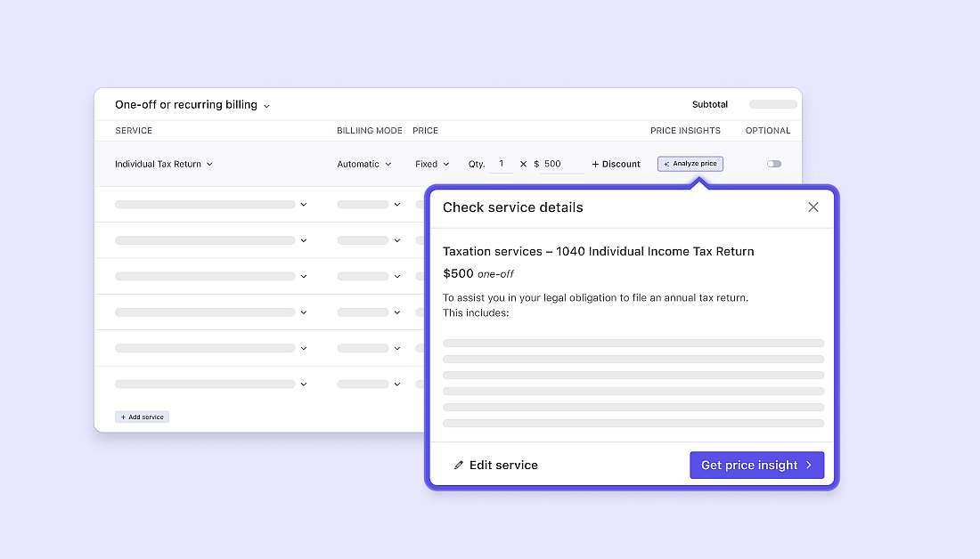Click the Add service button

pyautogui.click(x=142, y=417)
